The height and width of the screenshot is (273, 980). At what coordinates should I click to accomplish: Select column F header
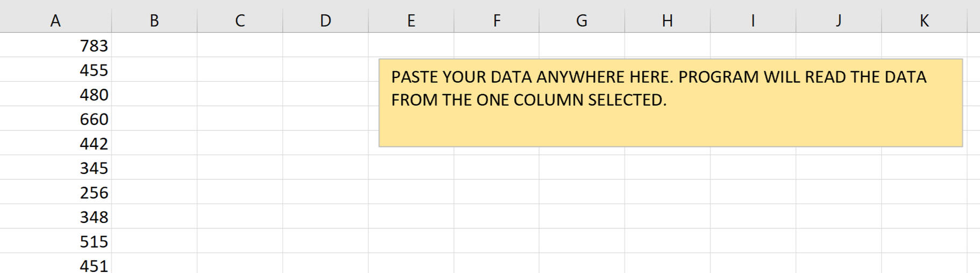(x=496, y=20)
